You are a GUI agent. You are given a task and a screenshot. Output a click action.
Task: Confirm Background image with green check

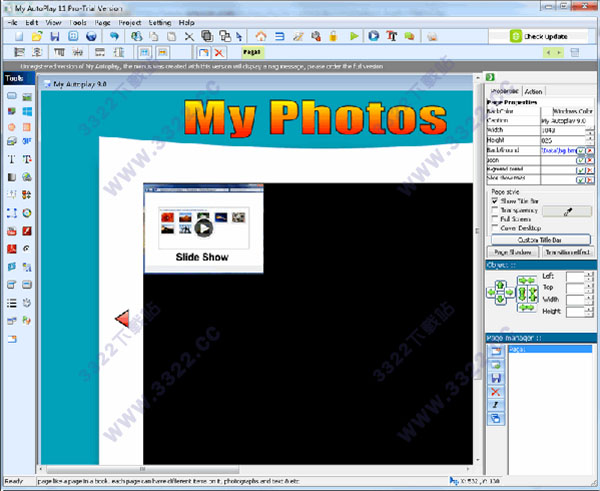point(580,151)
